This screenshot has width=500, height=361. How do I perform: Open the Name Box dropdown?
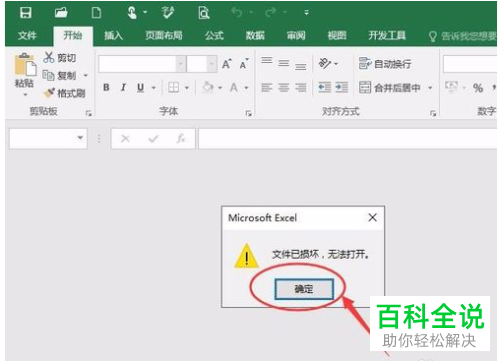point(80,138)
